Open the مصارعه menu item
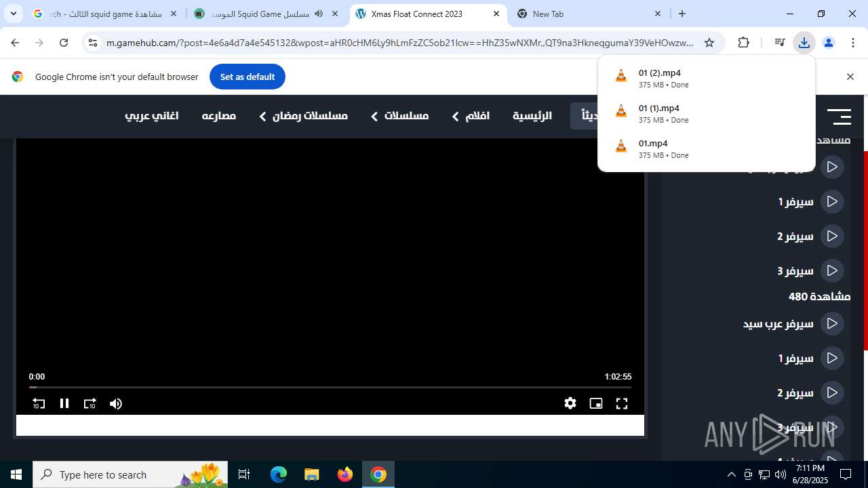The image size is (868, 488). click(219, 116)
